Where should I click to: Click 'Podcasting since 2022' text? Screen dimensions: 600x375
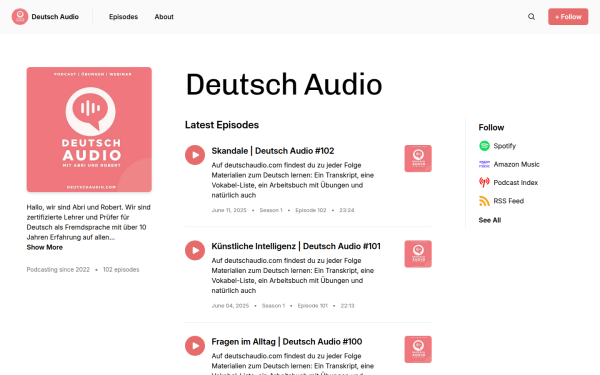(58, 269)
